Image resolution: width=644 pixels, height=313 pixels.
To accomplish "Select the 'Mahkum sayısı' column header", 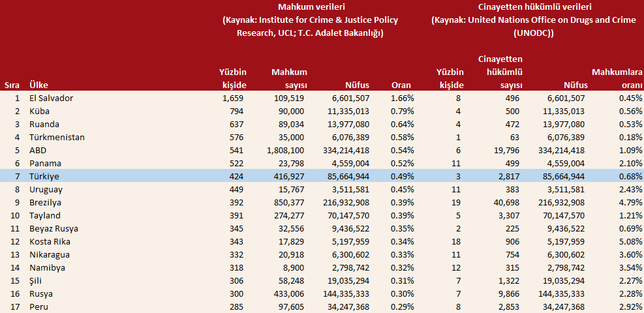I will [289, 78].
